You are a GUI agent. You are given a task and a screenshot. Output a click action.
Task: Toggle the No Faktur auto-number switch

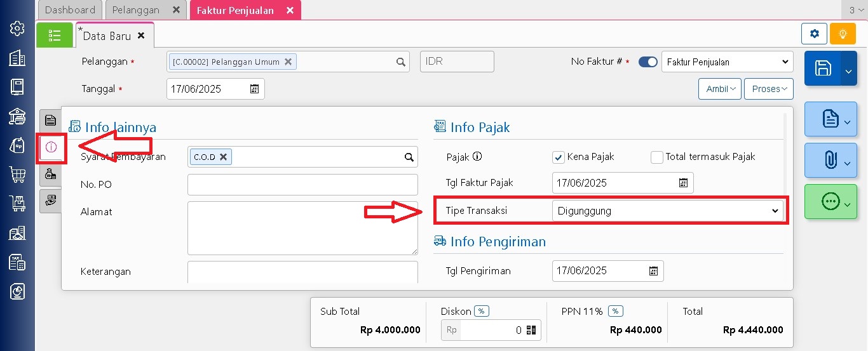click(648, 62)
